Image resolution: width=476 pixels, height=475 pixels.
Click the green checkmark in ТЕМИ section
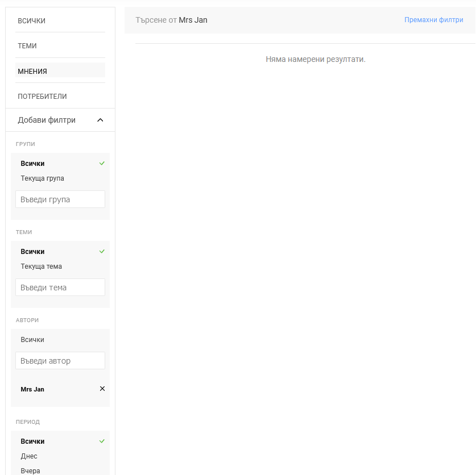[x=102, y=251]
